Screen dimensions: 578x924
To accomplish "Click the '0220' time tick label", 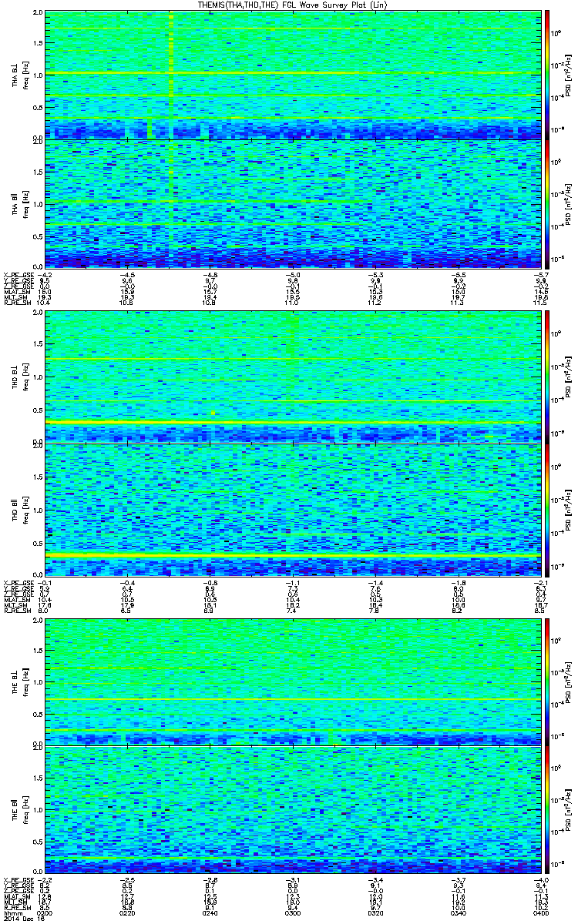I will [x=126, y=912].
